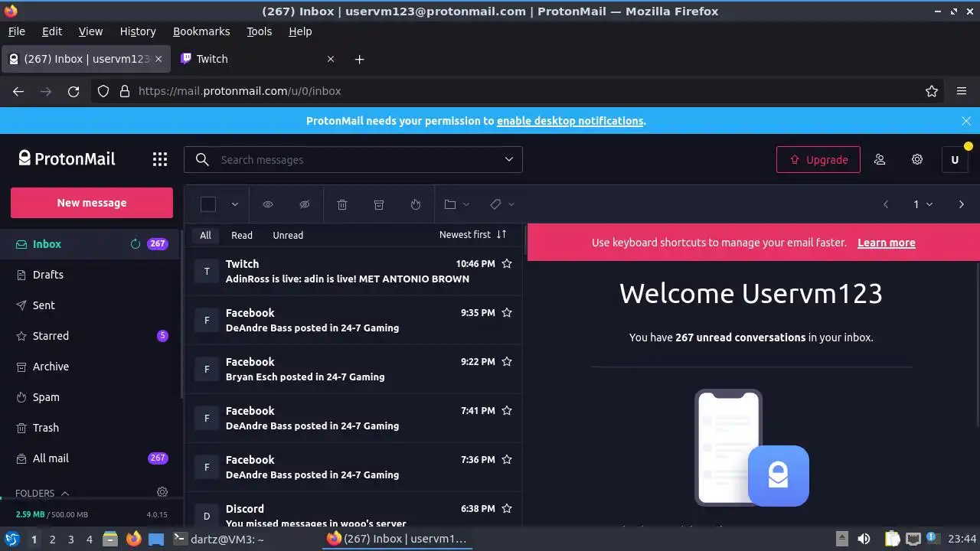Click the mark as read eye icon
The image size is (980, 551).
(x=268, y=204)
